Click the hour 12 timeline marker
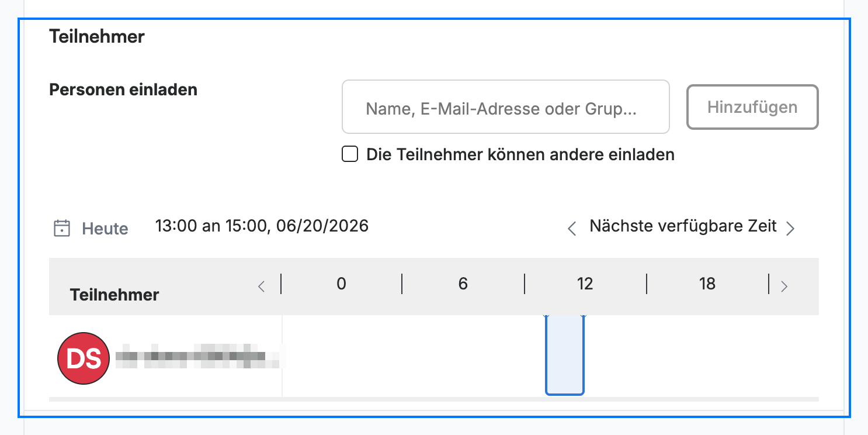 [585, 284]
